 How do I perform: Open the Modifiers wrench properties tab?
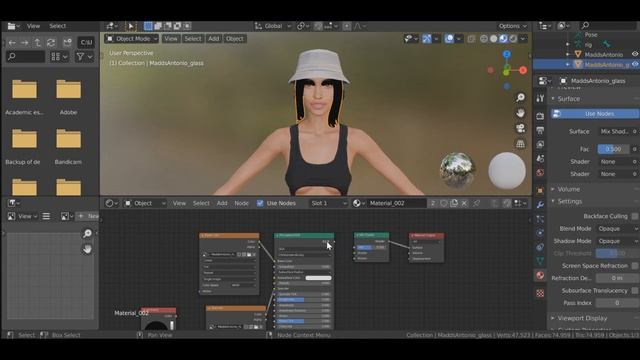coord(540,204)
